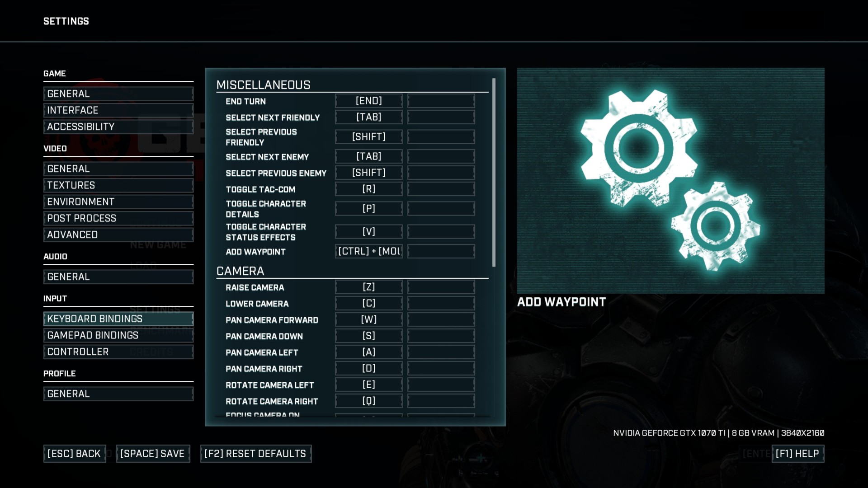
Task: Select the GENERAL option under AUDIO
Action: [118, 276]
